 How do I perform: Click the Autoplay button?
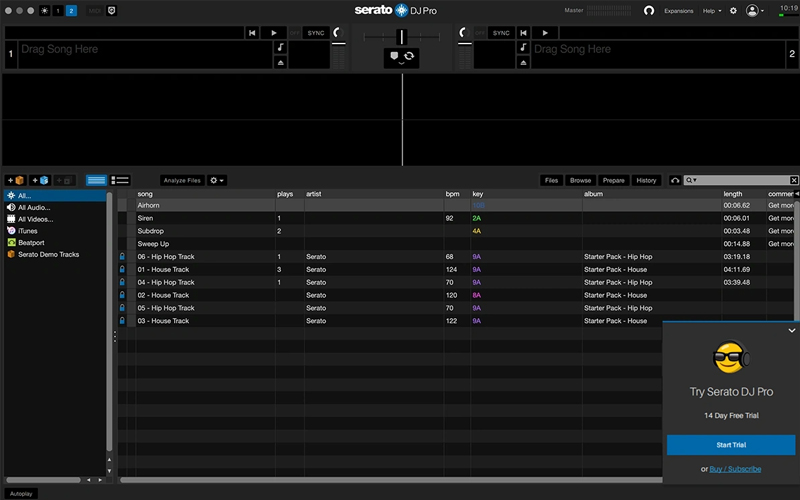click(21, 494)
